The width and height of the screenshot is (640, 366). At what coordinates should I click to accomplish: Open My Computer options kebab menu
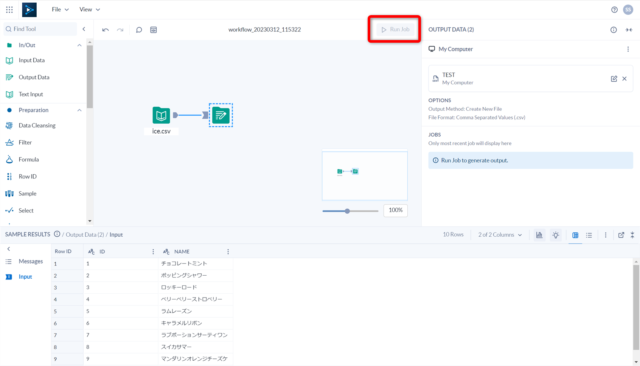628,49
